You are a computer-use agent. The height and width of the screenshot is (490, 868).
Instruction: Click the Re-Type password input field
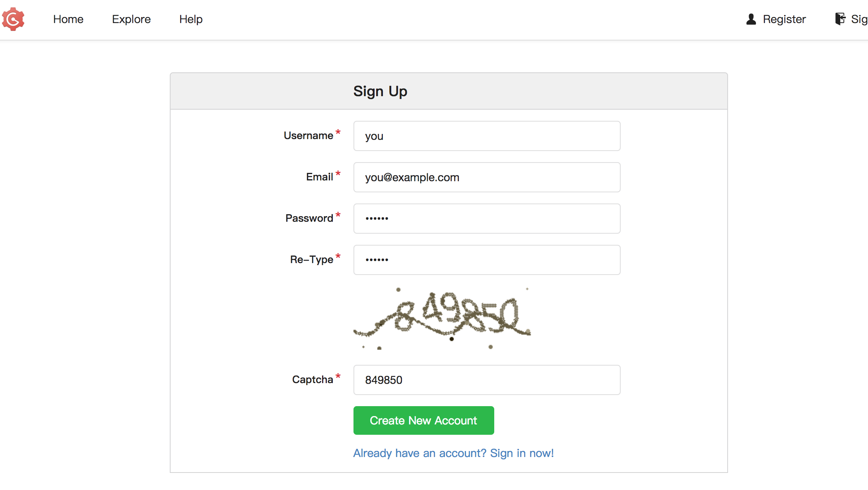(x=486, y=259)
